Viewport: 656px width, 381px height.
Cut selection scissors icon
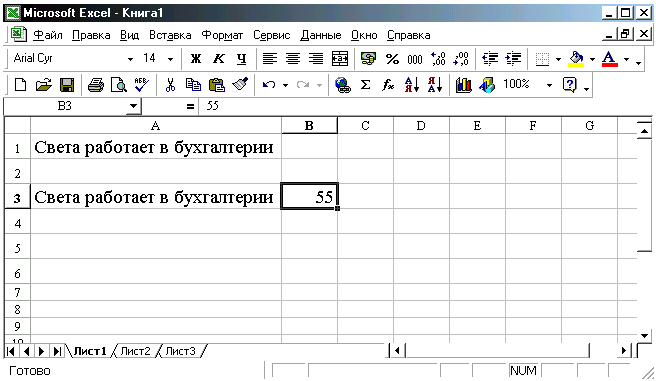(x=170, y=85)
